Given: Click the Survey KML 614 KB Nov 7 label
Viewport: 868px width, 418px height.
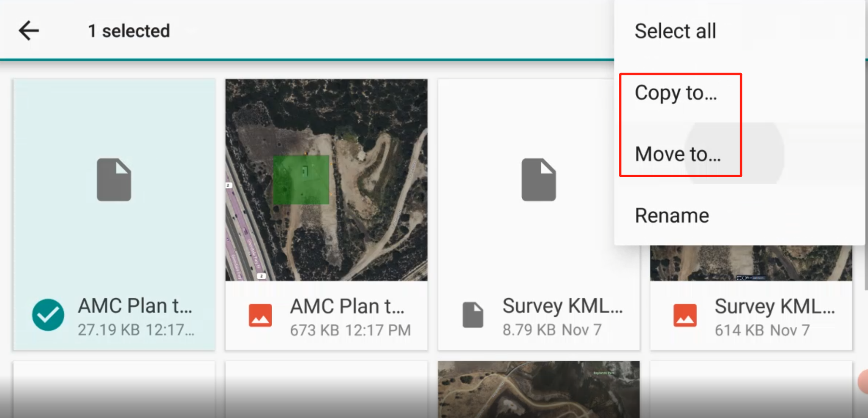Looking at the screenshot, I should (x=762, y=330).
